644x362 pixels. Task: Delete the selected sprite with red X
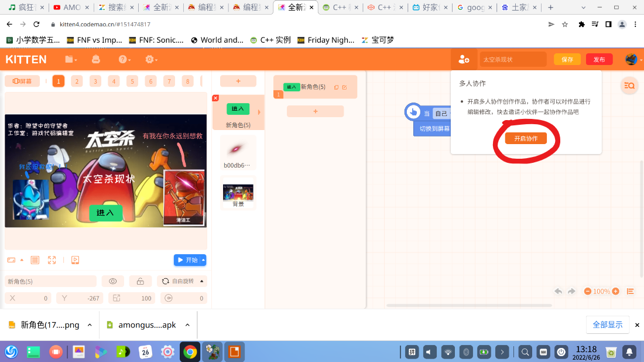tap(215, 98)
